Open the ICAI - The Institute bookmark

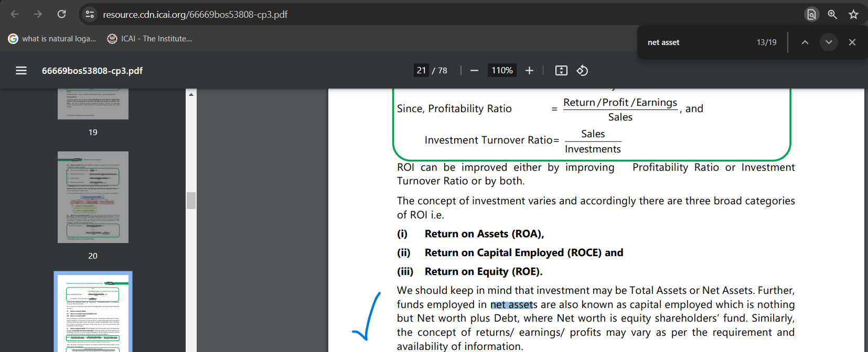(149, 39)
